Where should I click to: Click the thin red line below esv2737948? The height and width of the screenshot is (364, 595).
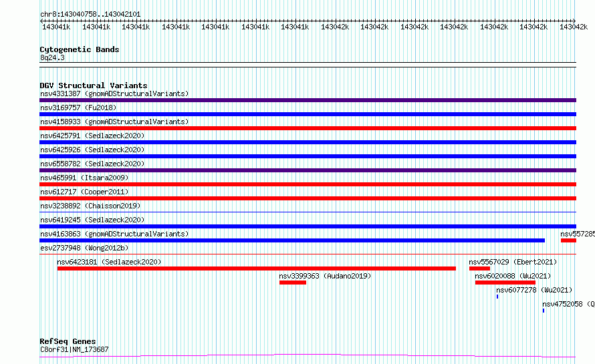tap(308, 254)
